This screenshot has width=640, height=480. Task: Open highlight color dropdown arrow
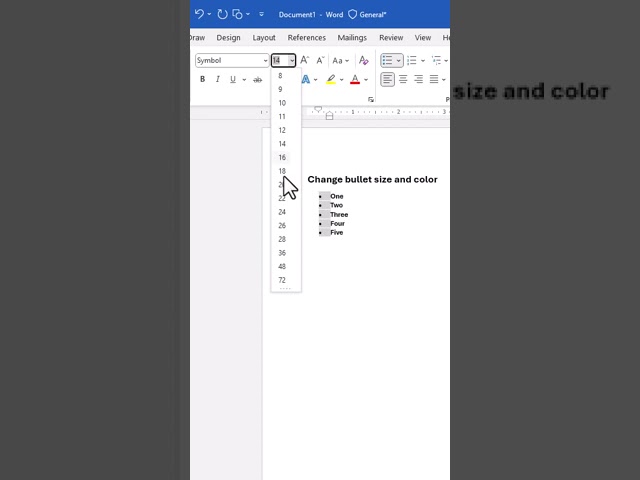342,80
